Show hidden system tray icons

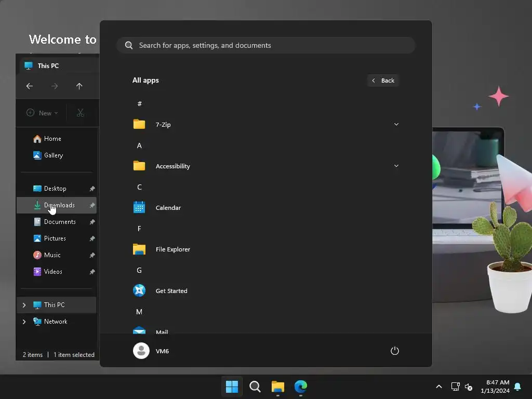point(438,387)
